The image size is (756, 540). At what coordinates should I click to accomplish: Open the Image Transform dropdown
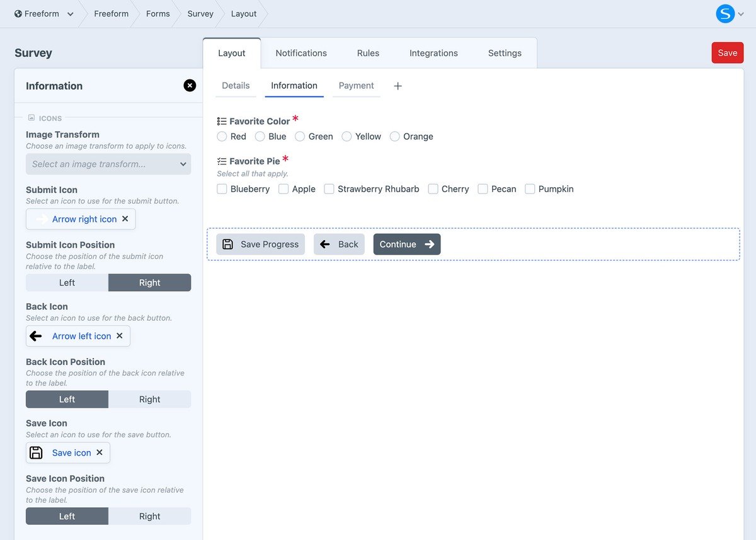(x=108, y=164)
